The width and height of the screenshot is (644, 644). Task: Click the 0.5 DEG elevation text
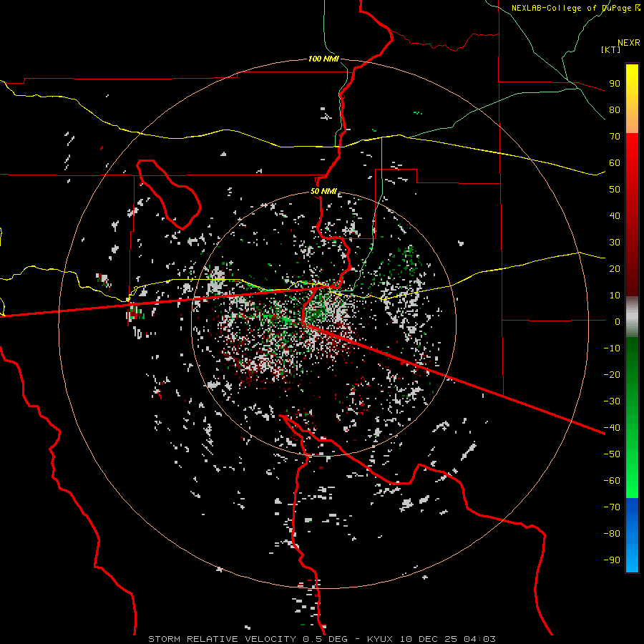(326, 639)
